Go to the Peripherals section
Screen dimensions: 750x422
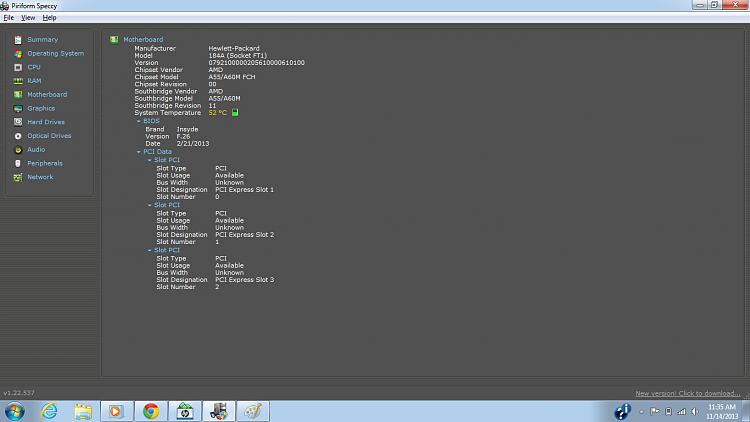click(x=45, y=163)
